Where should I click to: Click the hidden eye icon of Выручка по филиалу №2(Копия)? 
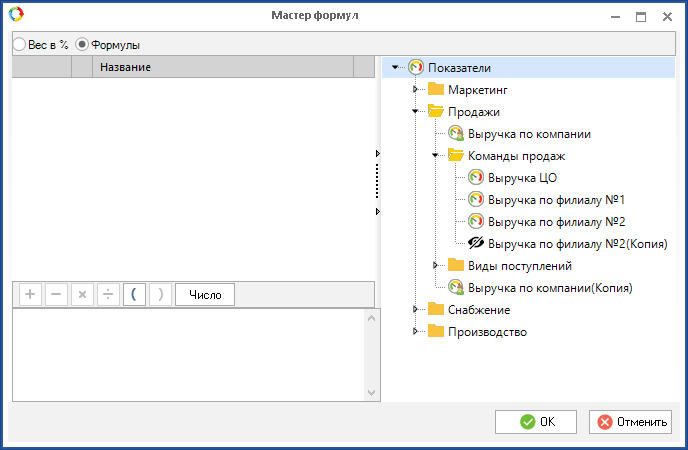tap(476, 243)
